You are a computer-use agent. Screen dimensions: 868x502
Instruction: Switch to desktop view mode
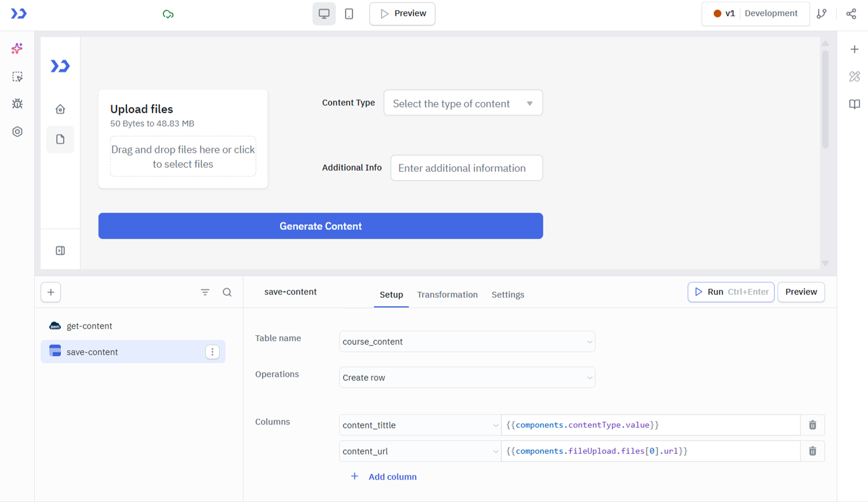[324, 14]
